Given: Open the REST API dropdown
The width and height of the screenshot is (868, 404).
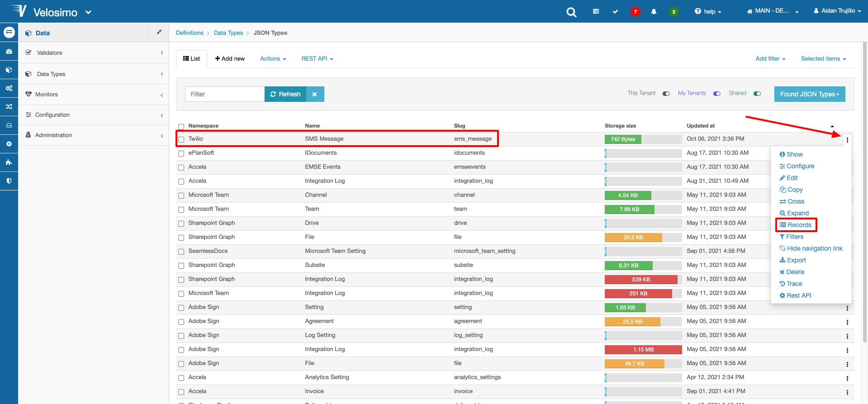Looking at the screenshot, I should click(317, 59).
